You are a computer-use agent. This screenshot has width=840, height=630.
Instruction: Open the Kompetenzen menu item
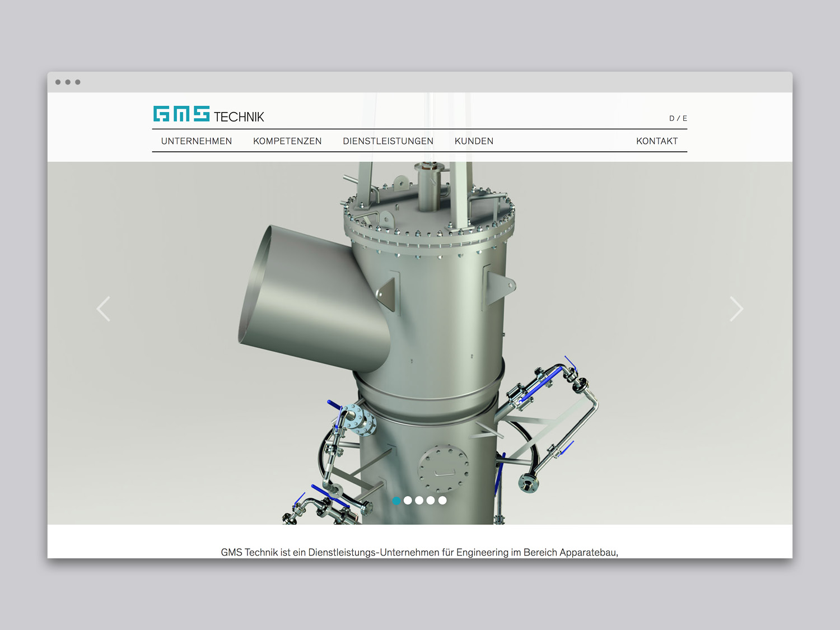pos(287,141)
